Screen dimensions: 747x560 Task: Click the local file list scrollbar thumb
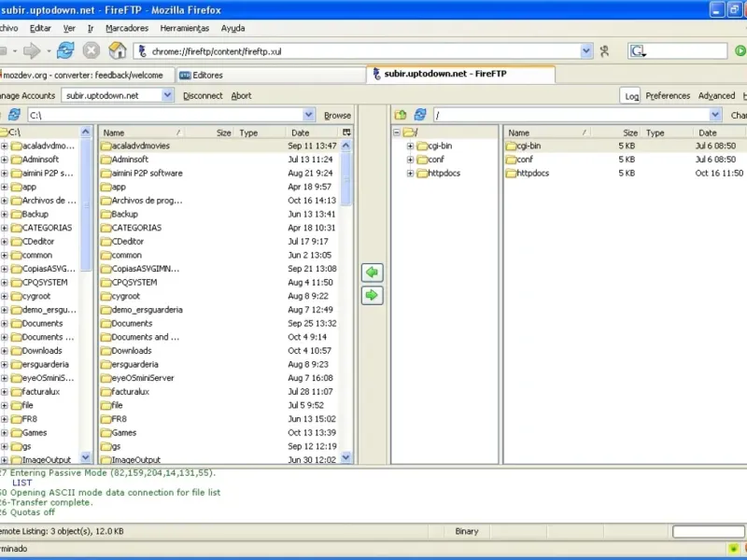tap(346, 179)
